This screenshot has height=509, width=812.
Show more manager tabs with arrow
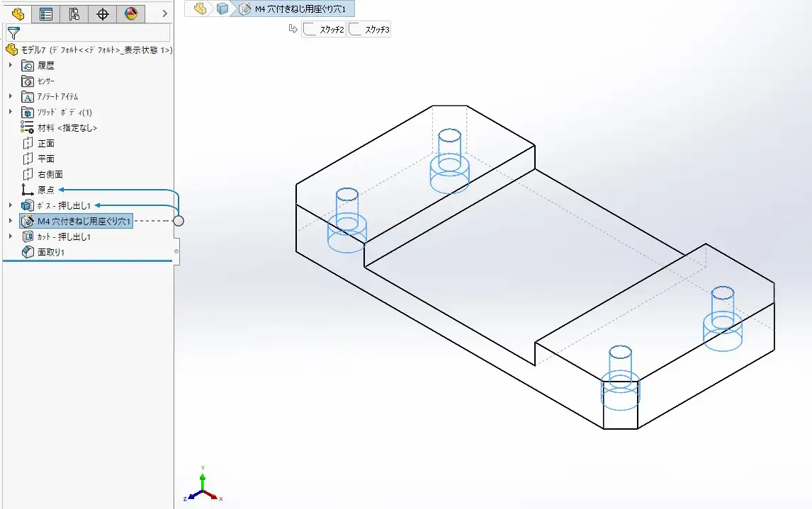click(x=164, y=13)
